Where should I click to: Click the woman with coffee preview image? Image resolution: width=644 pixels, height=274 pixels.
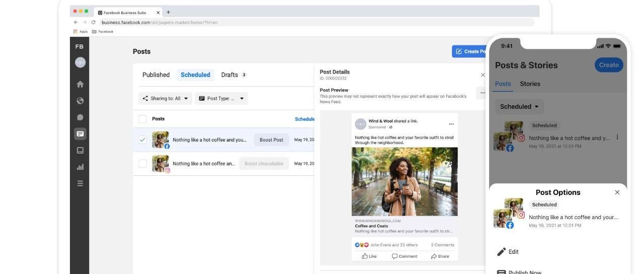click(405, 181)
